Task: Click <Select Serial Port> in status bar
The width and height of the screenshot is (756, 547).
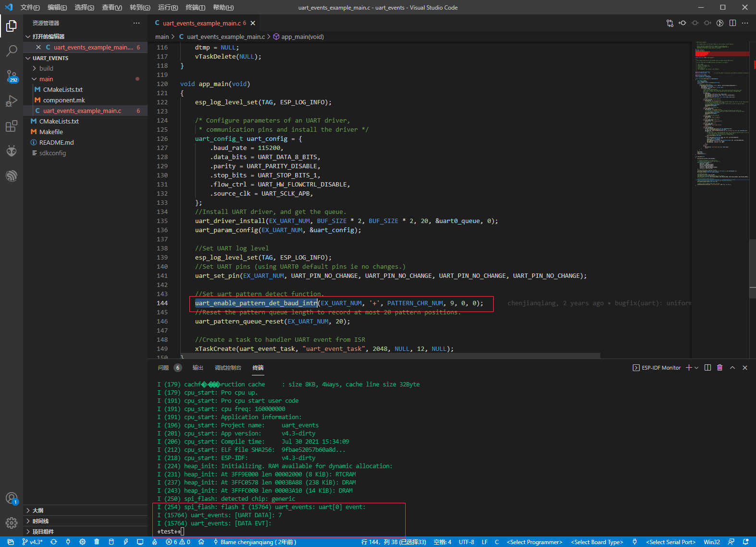Action: 670,542
